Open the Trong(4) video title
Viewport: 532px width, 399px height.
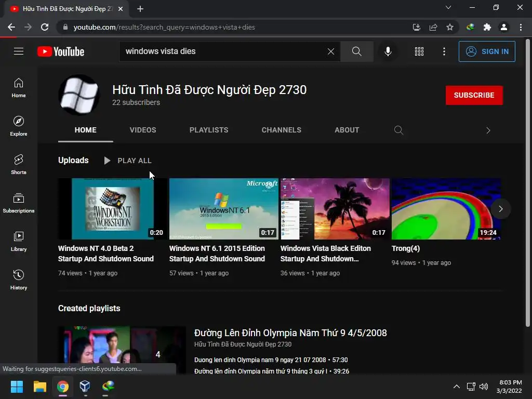(x=406, y=248)
